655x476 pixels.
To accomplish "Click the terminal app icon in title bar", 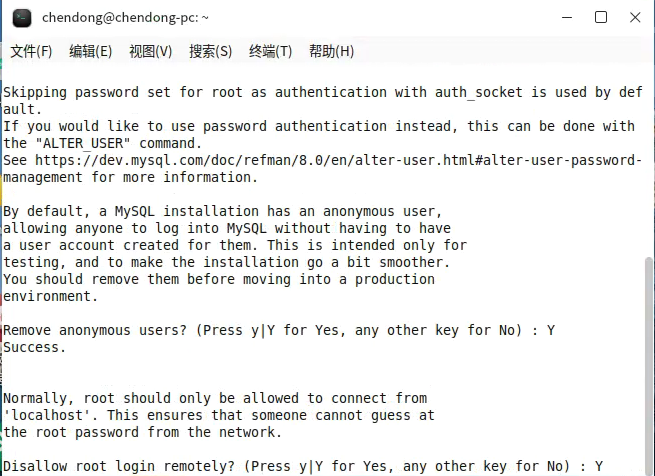I will tap(22, 18).
